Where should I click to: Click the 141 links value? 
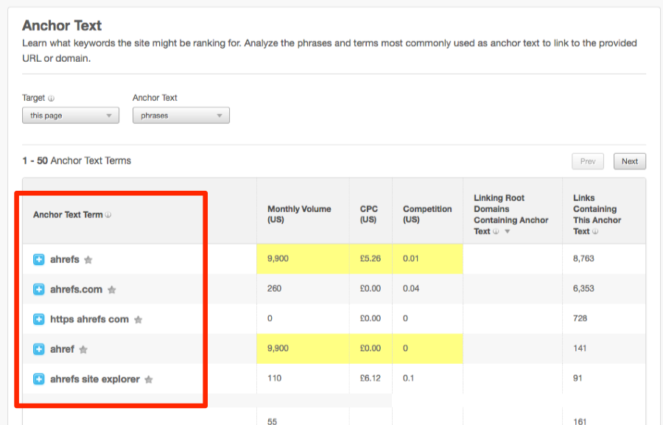pyautogui.click(x=580, y=348)
